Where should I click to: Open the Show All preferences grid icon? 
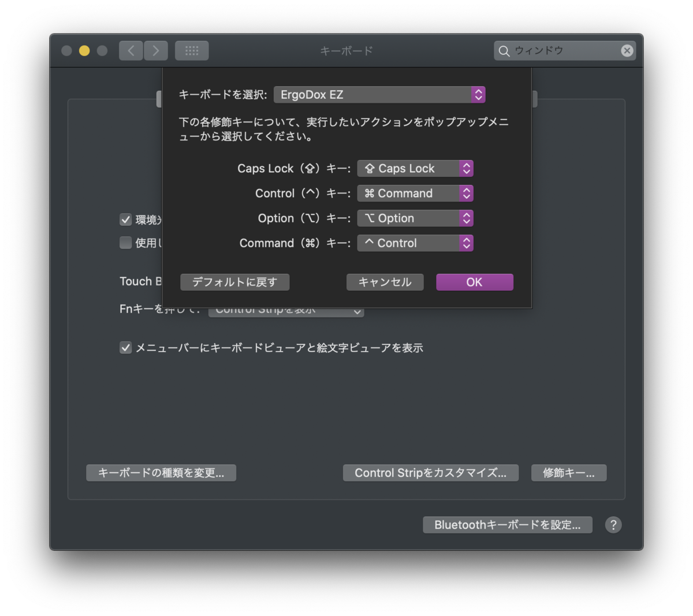pyautogui.click(x=192, y=50)
